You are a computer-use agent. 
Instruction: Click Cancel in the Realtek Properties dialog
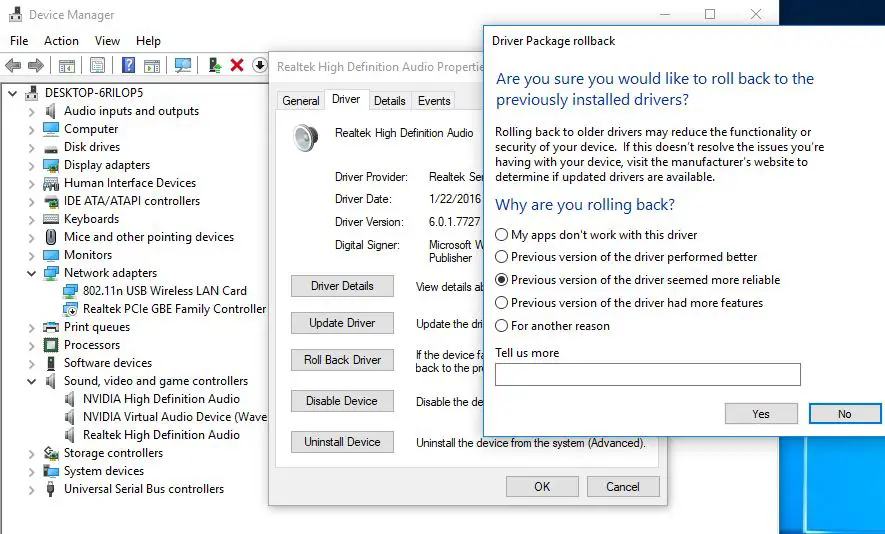[623, 487]
